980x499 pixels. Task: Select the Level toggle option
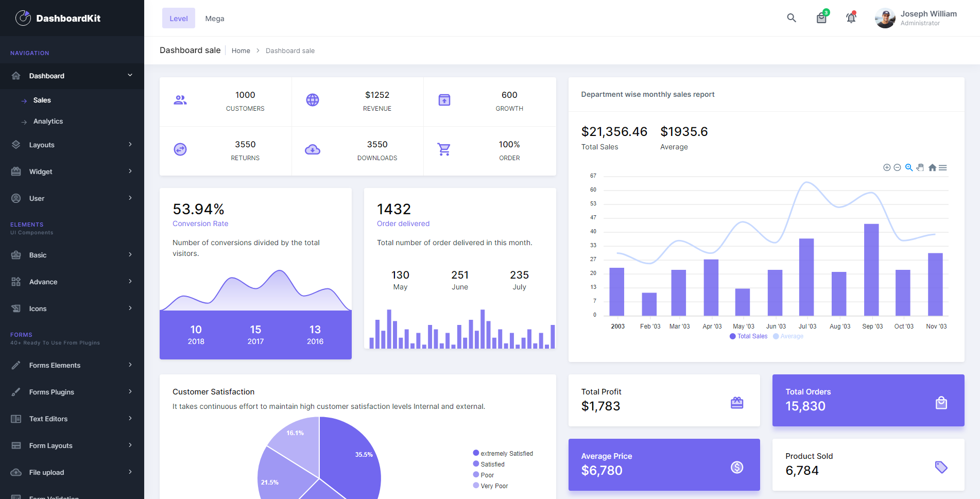click(178, 18)
